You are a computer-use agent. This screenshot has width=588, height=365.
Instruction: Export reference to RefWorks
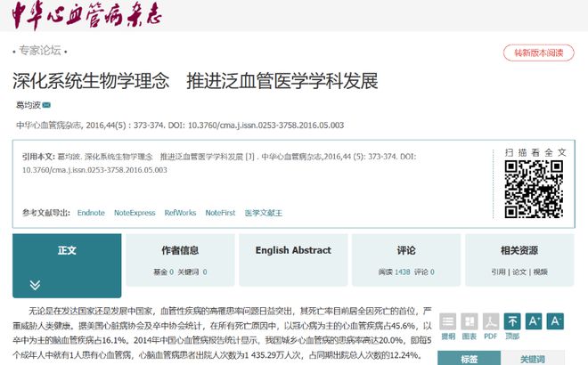tap(180, 213)
